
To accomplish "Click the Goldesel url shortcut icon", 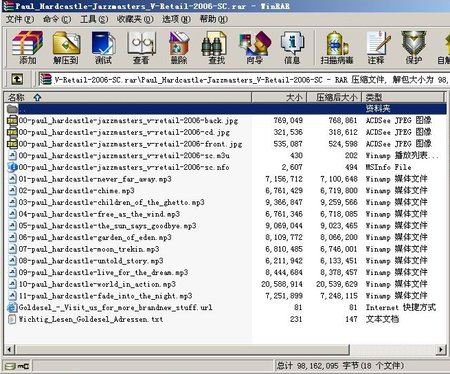I will (x=12, y=307).
